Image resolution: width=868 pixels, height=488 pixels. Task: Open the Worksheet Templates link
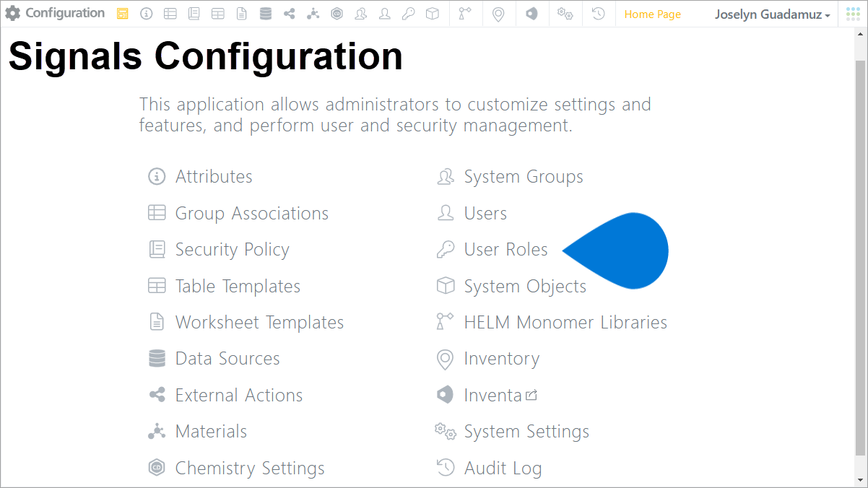260,323
